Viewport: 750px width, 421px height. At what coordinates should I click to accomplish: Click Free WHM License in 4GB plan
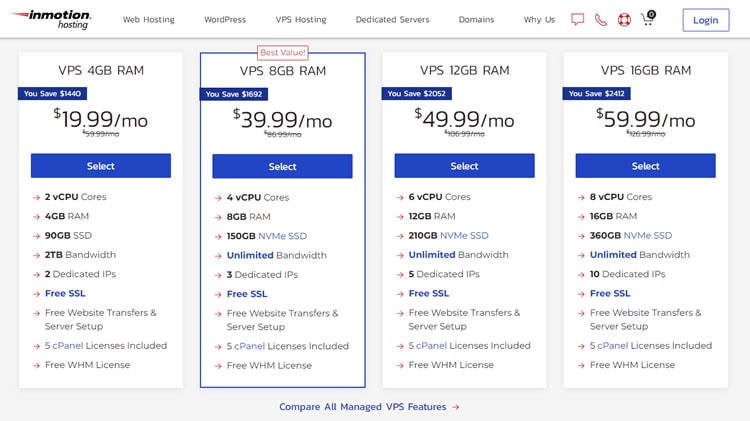[x=88, y=365]
